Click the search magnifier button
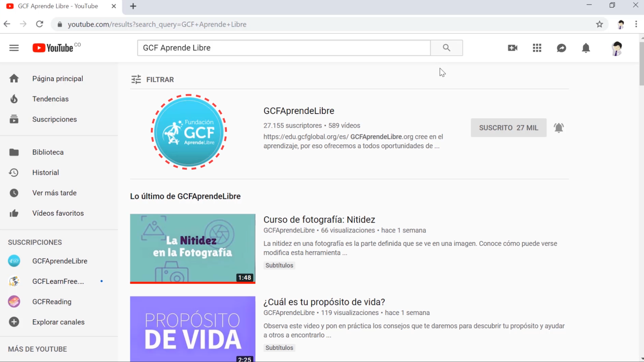The width and height of the screenshot is (644, 362). click(446, 48)
